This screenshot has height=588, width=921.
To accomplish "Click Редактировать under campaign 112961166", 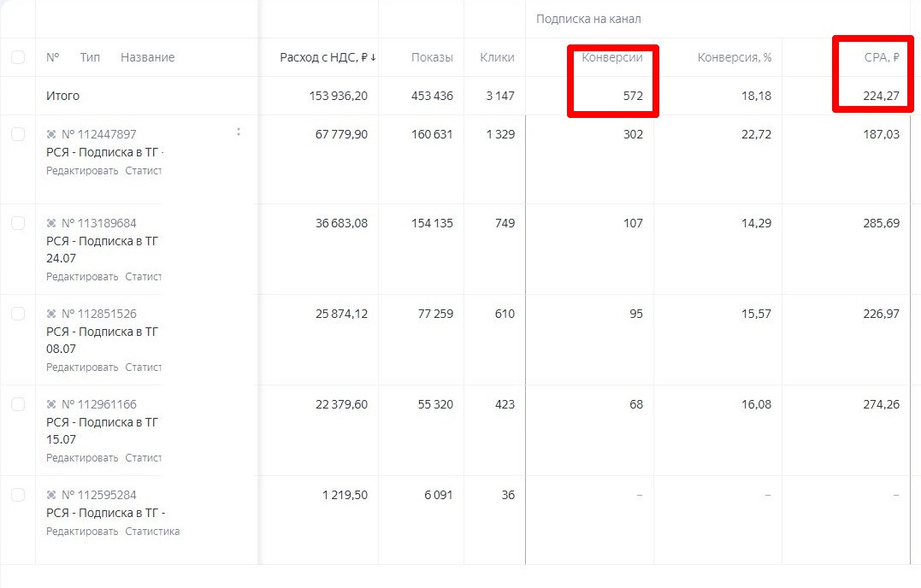I will [x=82, y=458].
